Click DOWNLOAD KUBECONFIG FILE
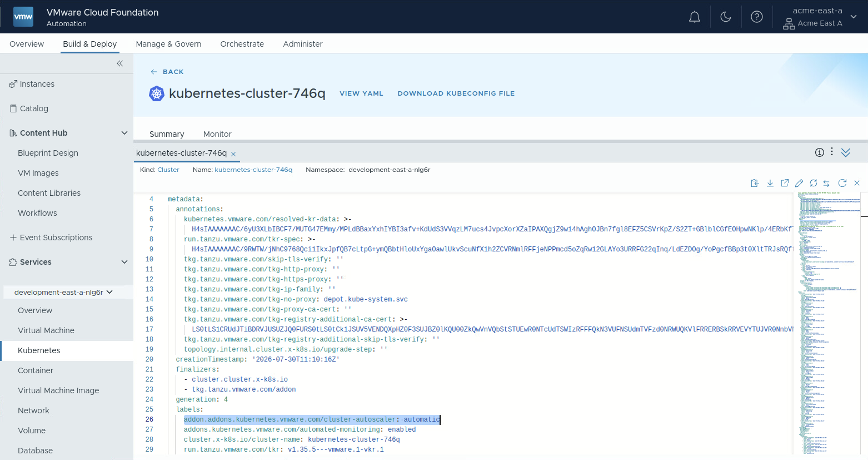 [456, 93]
